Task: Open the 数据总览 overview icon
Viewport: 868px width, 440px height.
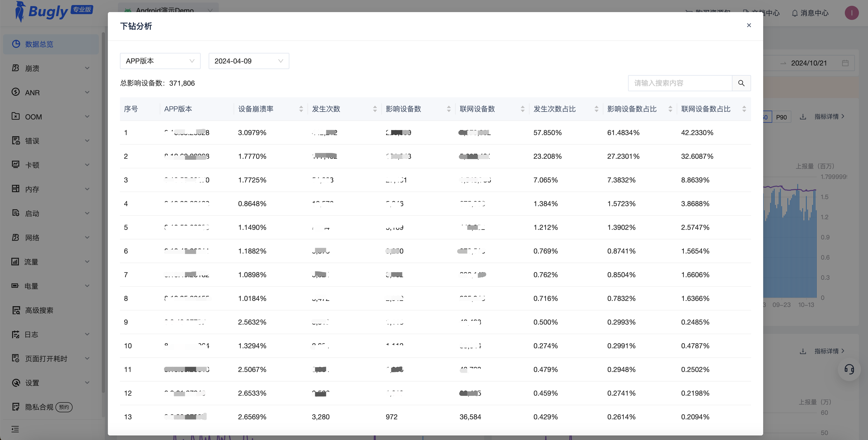Action: pos(16,44)
